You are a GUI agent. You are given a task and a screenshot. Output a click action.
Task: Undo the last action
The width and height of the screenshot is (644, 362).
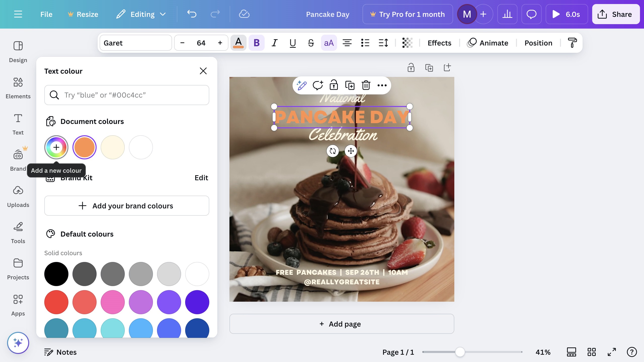(x=192, y=14)
